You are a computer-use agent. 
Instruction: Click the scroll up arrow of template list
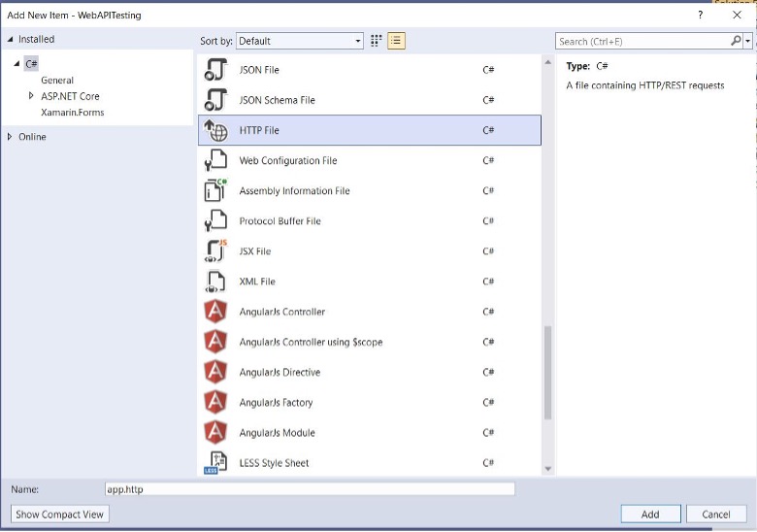click(548, 62)
